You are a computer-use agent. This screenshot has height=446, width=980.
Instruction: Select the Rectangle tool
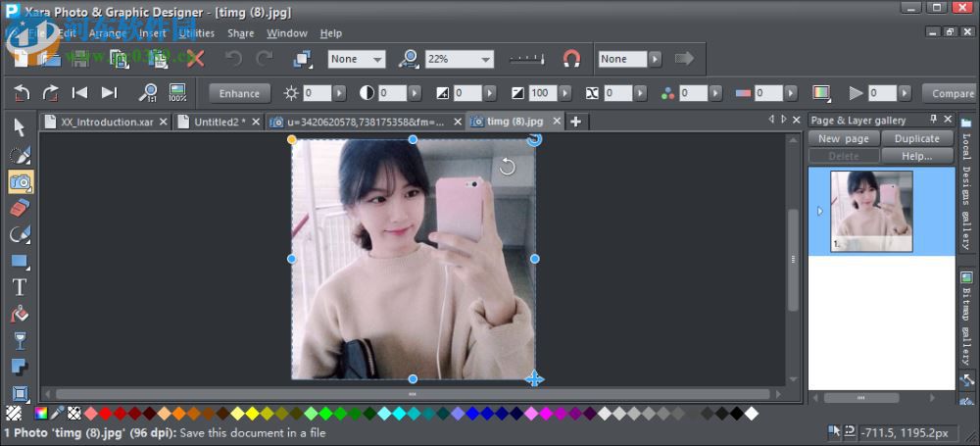(20, 261)
